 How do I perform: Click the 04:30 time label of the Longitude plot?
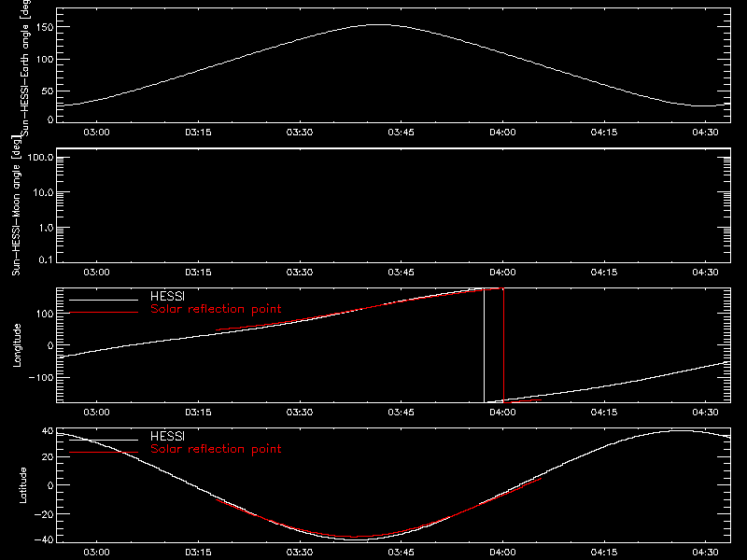tap(706, 413)
